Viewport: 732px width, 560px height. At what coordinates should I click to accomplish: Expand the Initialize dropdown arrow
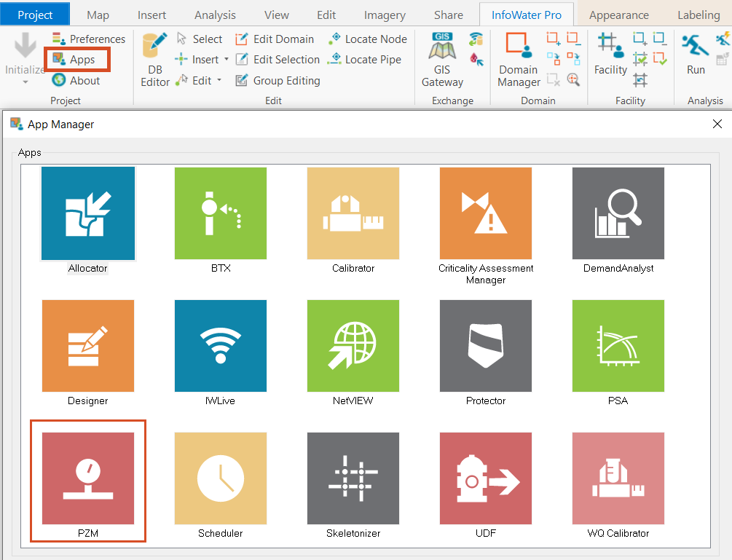pos(25,82)
